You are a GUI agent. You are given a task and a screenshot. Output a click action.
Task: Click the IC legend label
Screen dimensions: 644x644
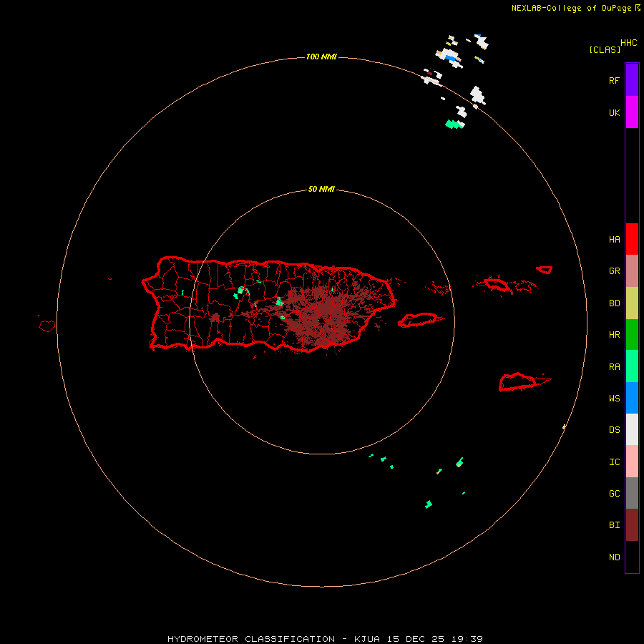click(614, 462)
